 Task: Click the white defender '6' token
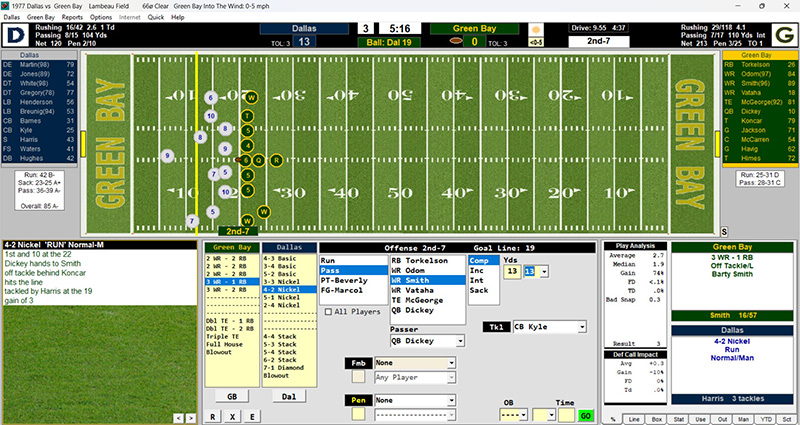pyautogui.click(x=211, y=98)
